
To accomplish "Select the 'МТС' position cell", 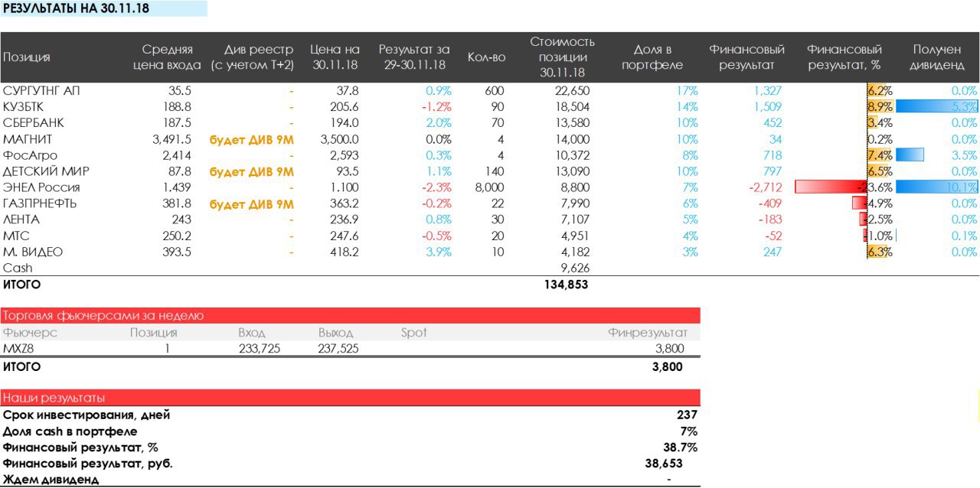I will click(x=16, y=236).
